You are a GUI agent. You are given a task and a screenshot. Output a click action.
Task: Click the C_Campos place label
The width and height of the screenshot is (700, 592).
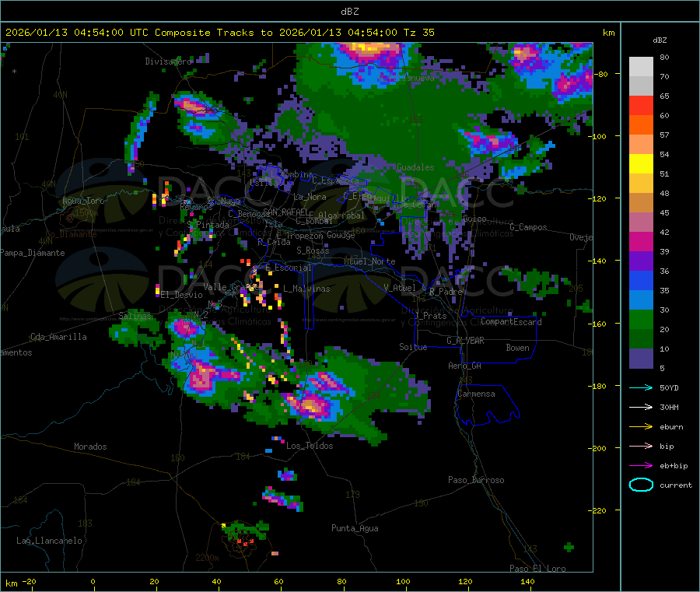coord(528,227)
